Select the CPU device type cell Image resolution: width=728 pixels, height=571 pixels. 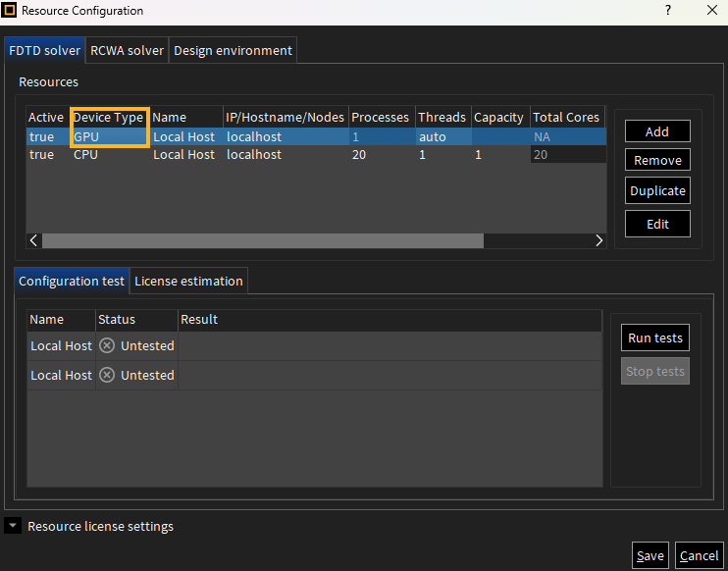pyautogui.click(x=110, y=154)
